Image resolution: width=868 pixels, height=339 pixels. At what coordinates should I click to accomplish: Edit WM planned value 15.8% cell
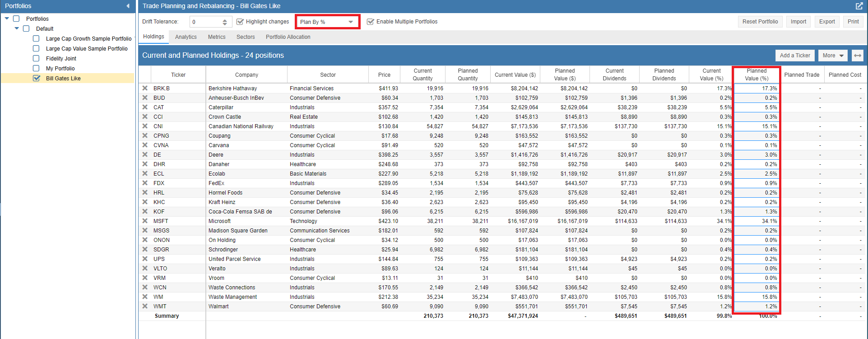757,297
